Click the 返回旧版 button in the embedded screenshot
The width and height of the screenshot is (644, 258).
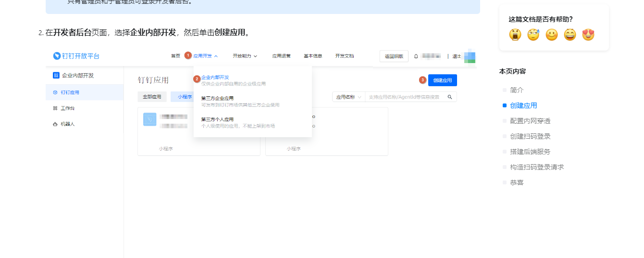(394, 56)
